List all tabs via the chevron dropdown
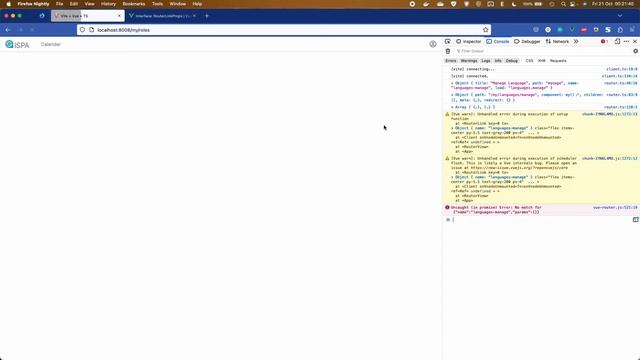 (x=620, y=16)
